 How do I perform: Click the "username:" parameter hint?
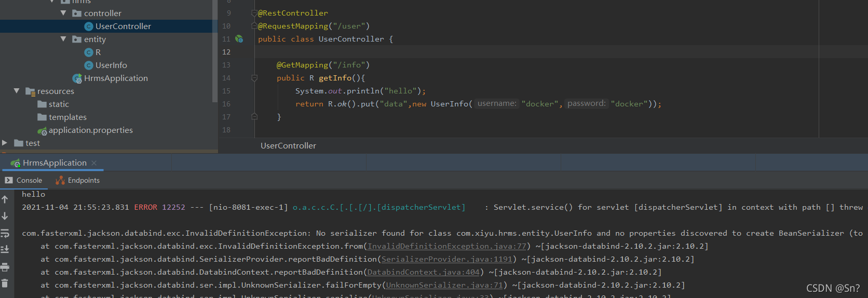497,103
